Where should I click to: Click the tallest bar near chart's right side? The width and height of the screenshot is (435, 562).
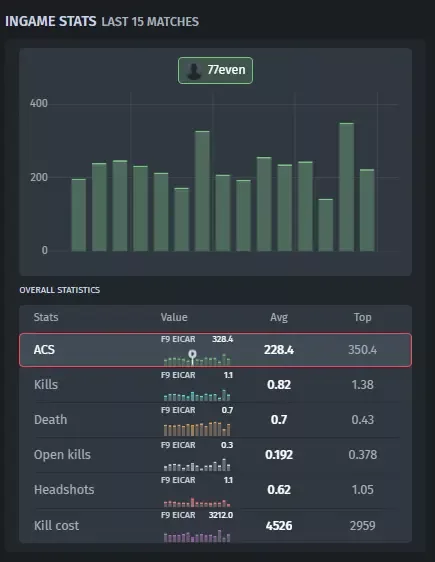[x=346, y=187]
